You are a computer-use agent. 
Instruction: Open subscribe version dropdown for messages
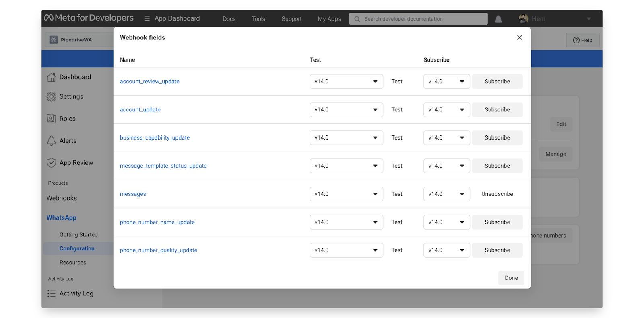pyautogui.click(x=446, y=194)
